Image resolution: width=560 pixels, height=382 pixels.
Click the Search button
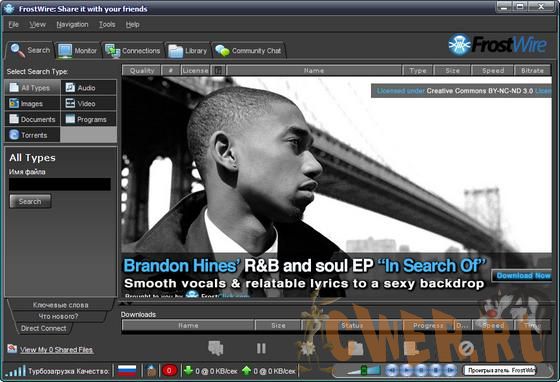(30, 201)
